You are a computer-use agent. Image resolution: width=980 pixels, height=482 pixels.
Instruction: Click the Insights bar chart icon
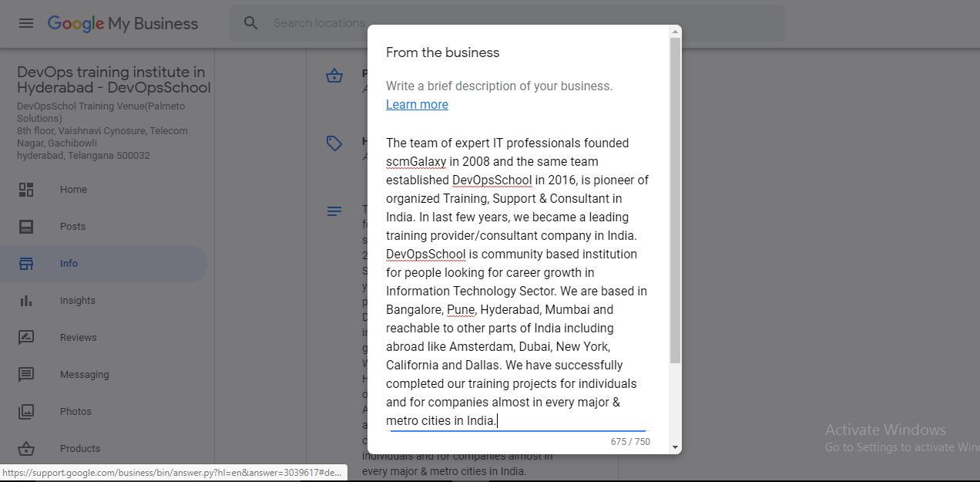coord(26,301)
